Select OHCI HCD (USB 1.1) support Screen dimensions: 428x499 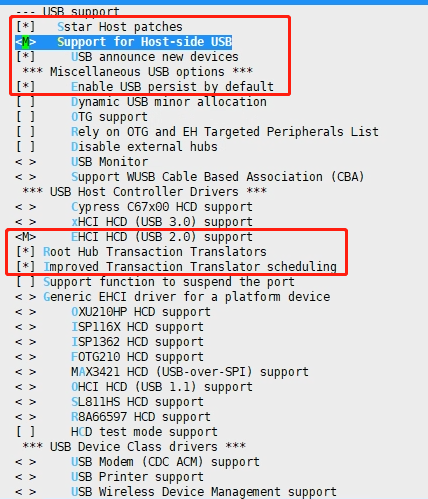134,387
